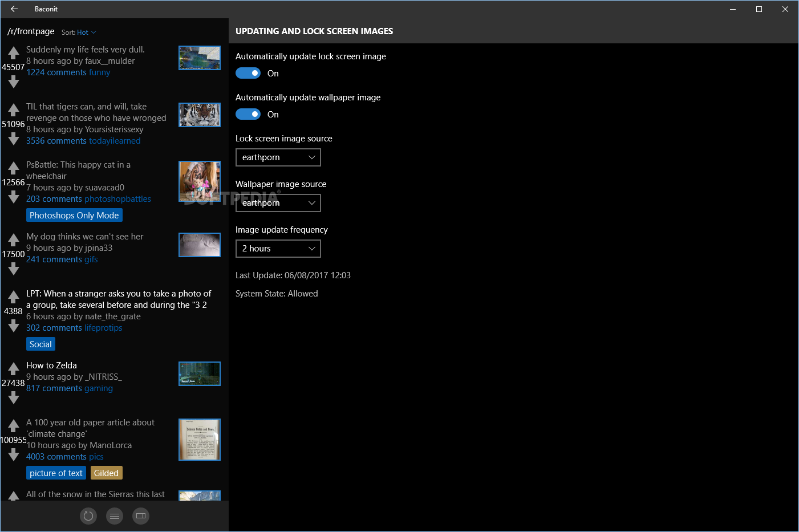Screen dimensions: 799x532
Task: Click 'Last Update: 06/08/2017 12:03' text
Action: 293,275
